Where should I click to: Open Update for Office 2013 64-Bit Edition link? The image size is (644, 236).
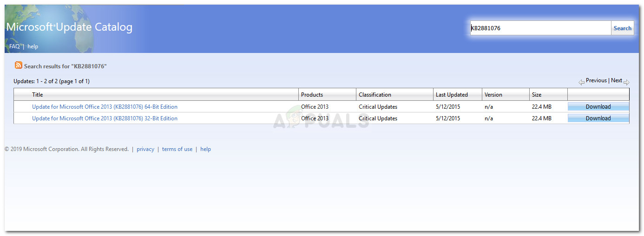[105, 107]
